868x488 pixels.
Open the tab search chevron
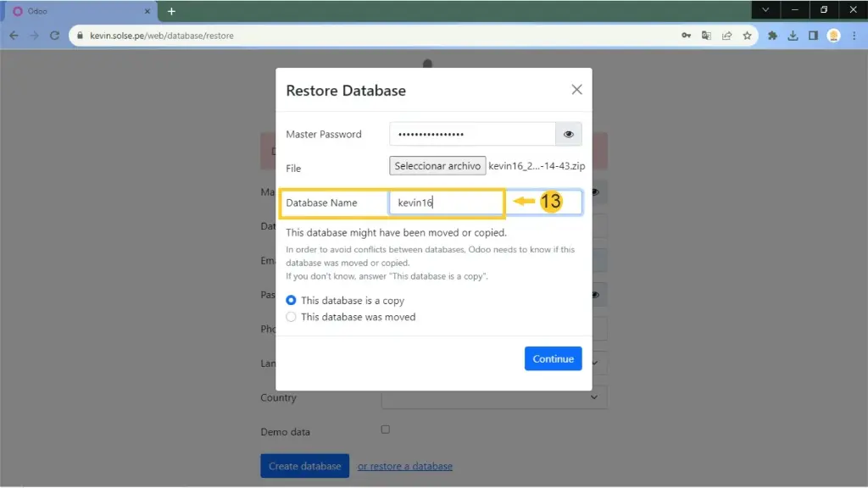point(765,10)
